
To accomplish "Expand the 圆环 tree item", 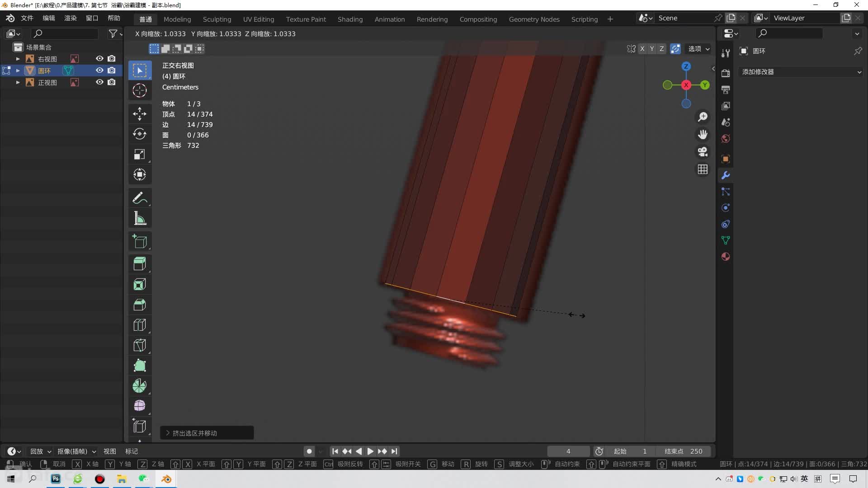I will (x=18, y=70).
